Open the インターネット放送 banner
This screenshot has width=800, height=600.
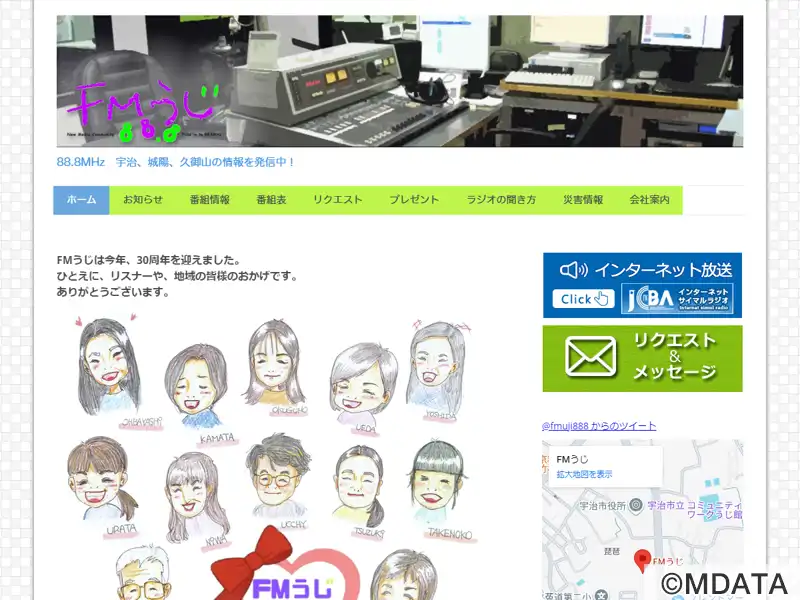[x=642, y=285]
